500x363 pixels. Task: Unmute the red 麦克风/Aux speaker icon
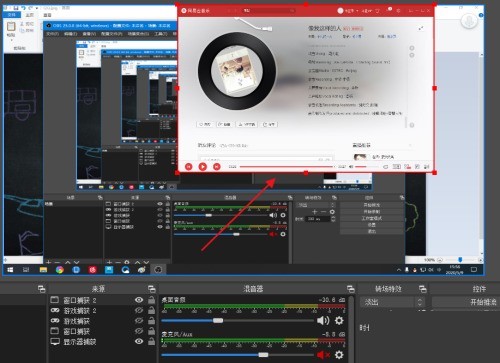(323, 355)
